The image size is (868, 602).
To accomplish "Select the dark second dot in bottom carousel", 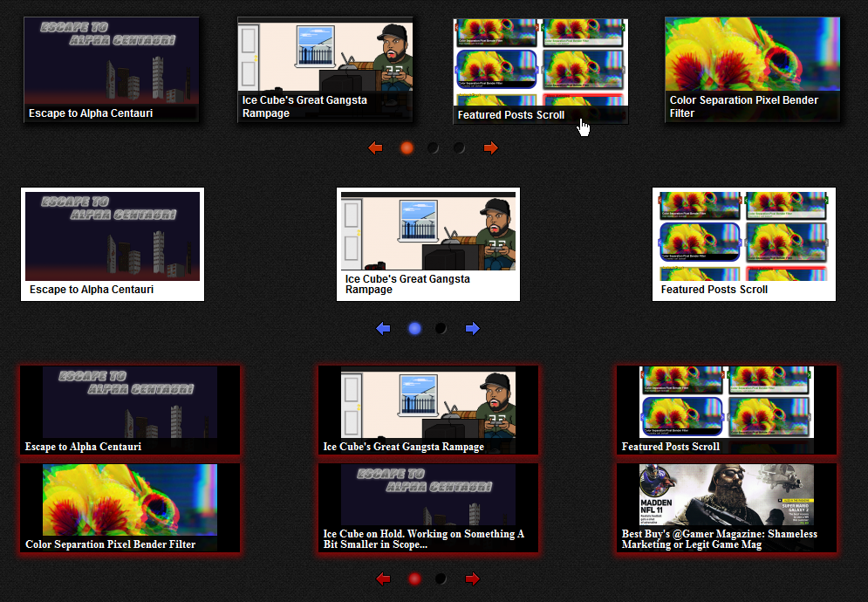I will click(x=441, y=579).
